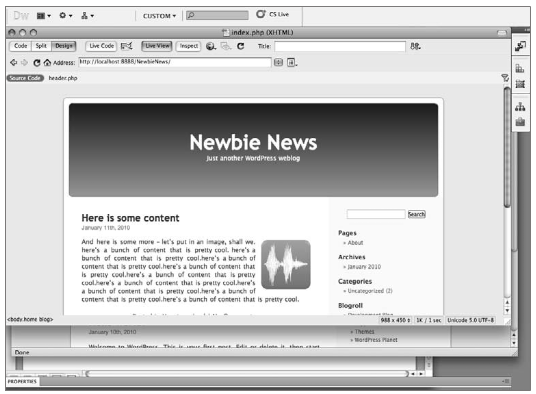
Task: Reload the page with the Address bar refresh icon
Action: pyautogui.click(x=37, y=63)
